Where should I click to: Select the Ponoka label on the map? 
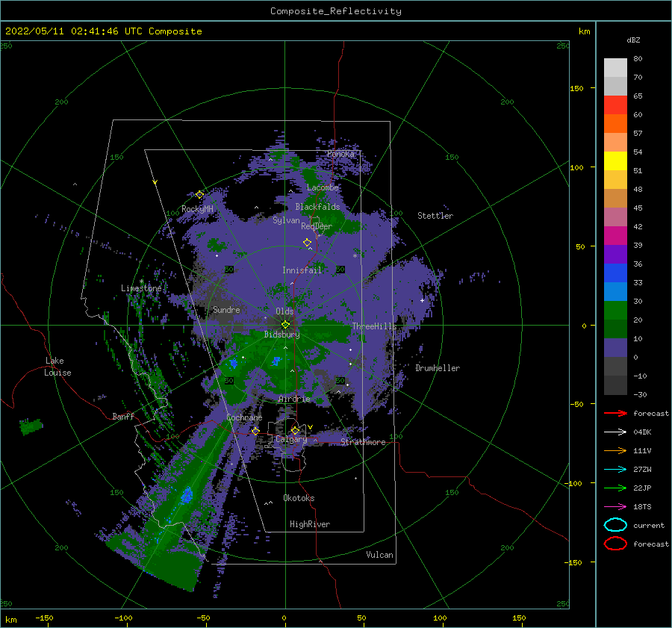coord(340,154)
